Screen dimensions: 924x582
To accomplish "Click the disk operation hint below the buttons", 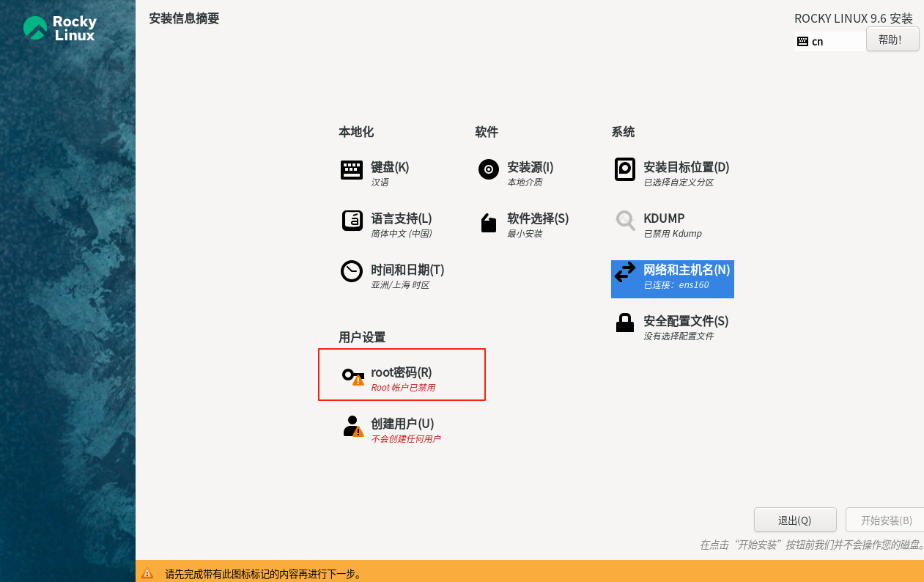I will tap(811, 545).
